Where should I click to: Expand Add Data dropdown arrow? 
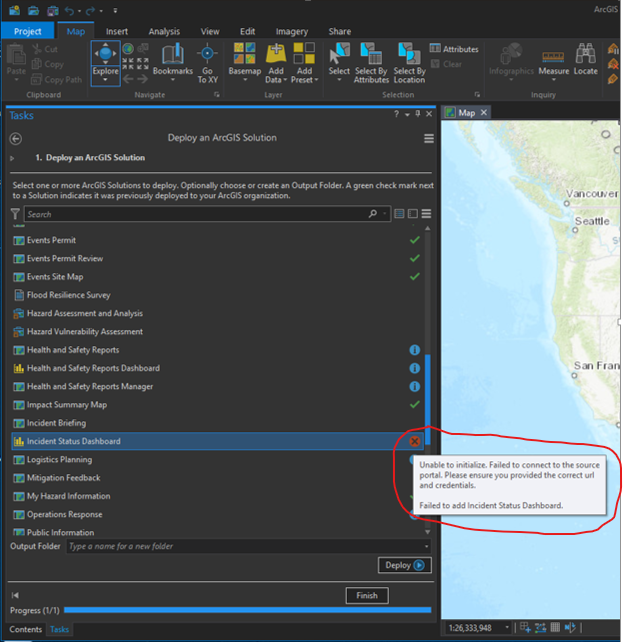[285, 80]
